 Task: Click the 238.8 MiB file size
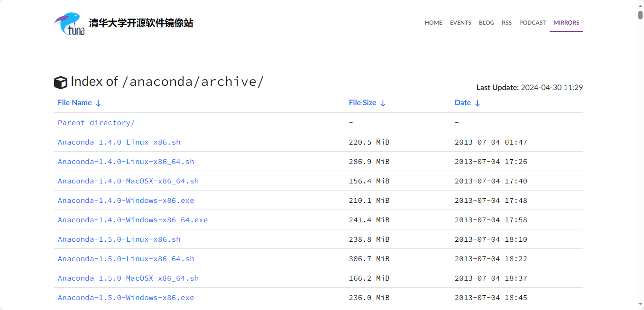pos(369,239)
